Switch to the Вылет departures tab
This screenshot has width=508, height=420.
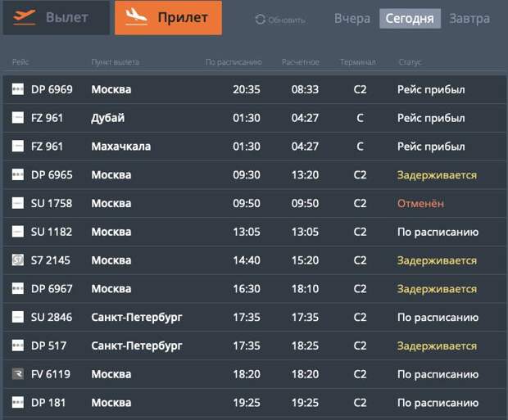point(56,18)
